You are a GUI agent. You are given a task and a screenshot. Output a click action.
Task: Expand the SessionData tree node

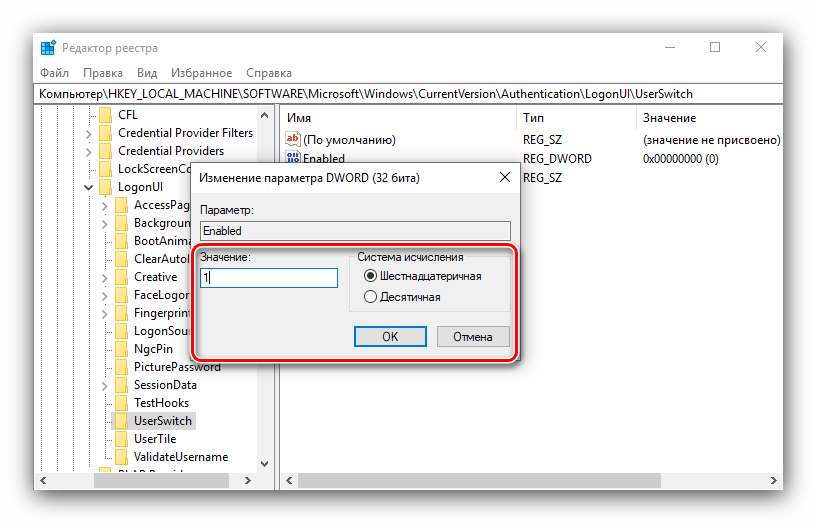105,386
